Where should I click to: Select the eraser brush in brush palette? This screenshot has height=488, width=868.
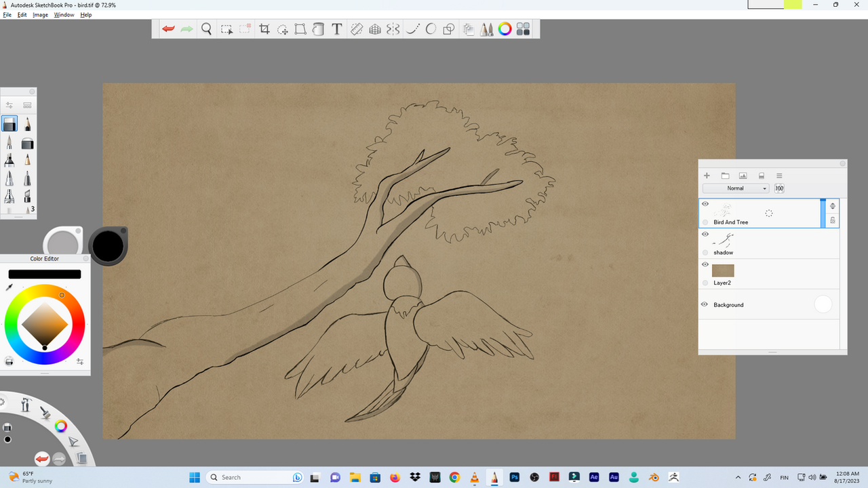(9, 124)
